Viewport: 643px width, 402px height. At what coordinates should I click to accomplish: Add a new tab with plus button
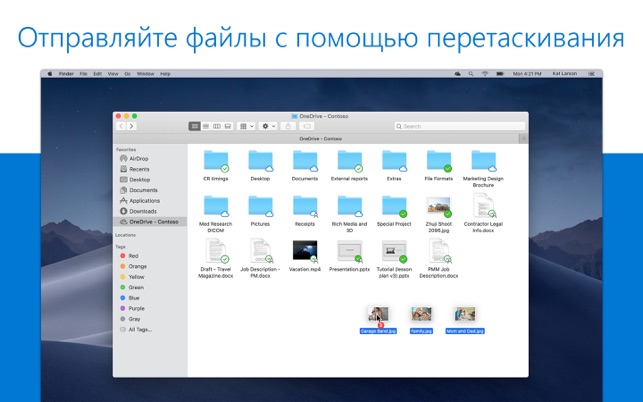click(523, 139)
